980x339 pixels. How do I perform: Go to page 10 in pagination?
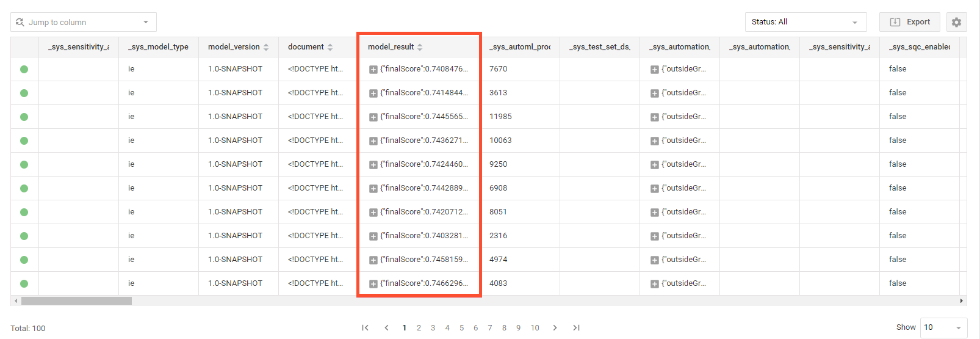tap(535, 328)
